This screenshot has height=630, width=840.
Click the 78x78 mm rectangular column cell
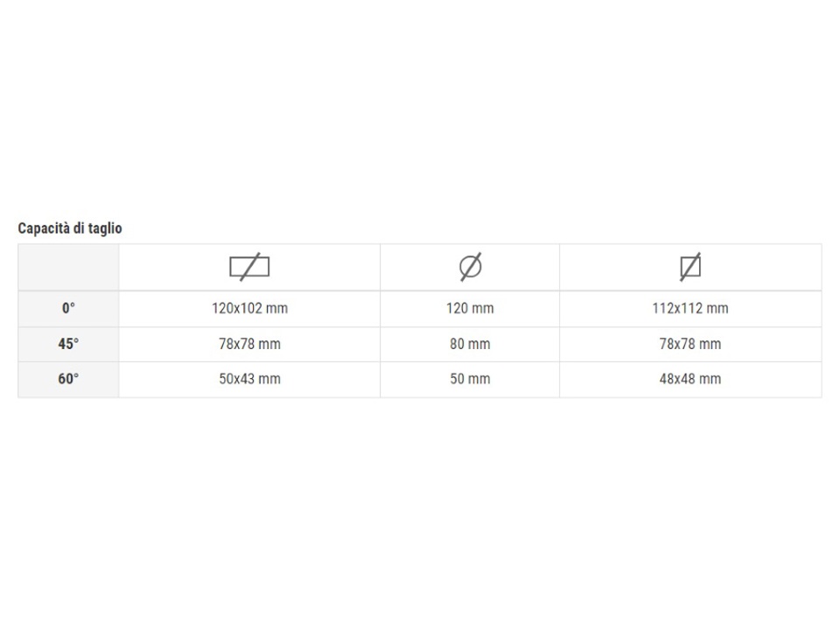pyautogui.click(x=249, y=344)
